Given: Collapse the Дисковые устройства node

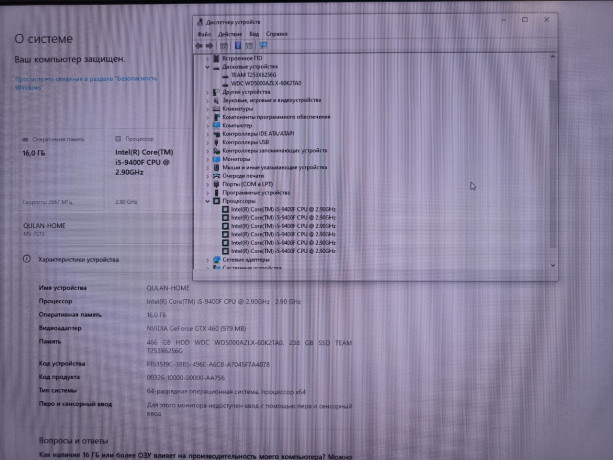Looking at the screenshot, I should (x=208, y=67).
